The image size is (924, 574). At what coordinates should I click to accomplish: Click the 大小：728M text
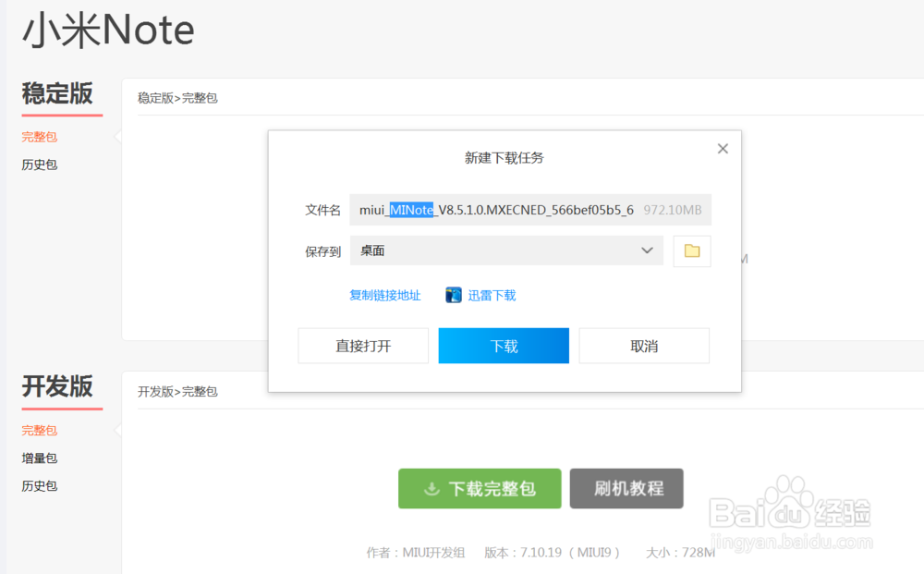pos(681,552)
